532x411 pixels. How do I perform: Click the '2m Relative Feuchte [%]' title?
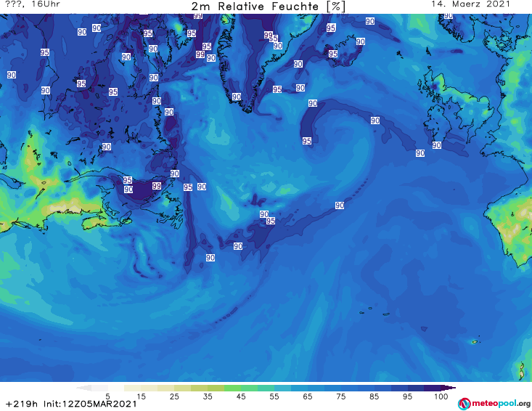point(268,7)
